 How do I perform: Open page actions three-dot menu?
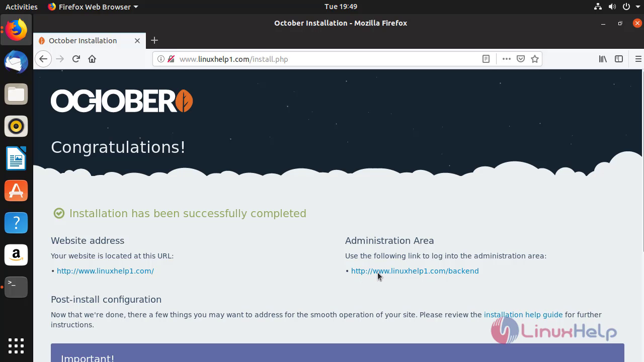point(507,59)
